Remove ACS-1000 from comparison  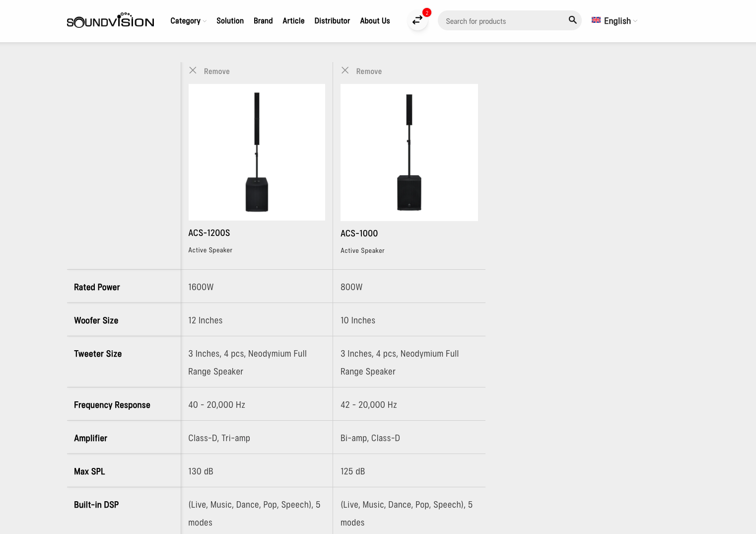tap(369, 72)
